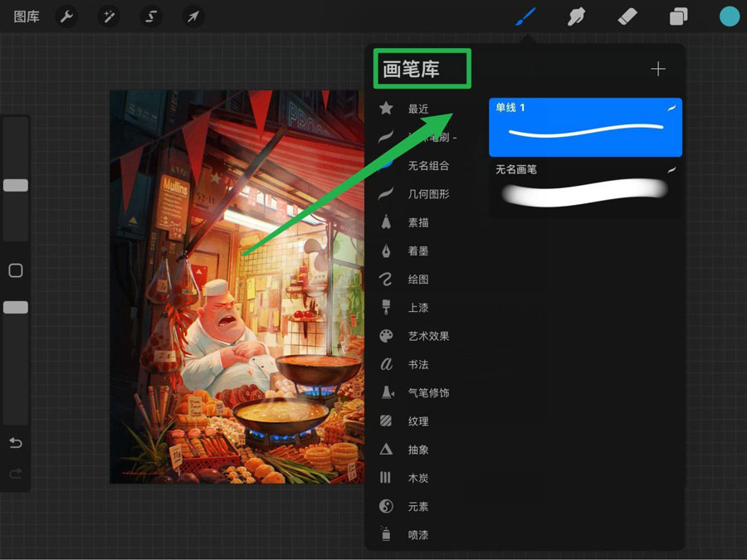Open the color picker via teal swatch
Viewport: 747px width, 560px height.
coord(729,16)
